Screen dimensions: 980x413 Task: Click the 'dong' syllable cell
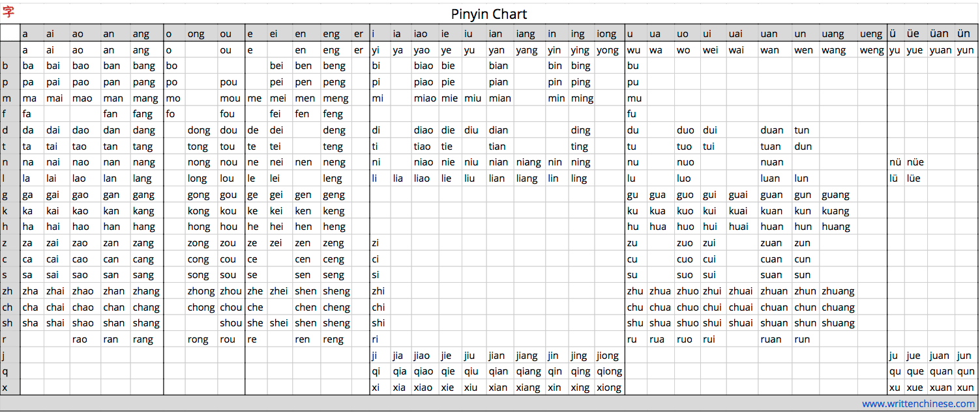199,130
